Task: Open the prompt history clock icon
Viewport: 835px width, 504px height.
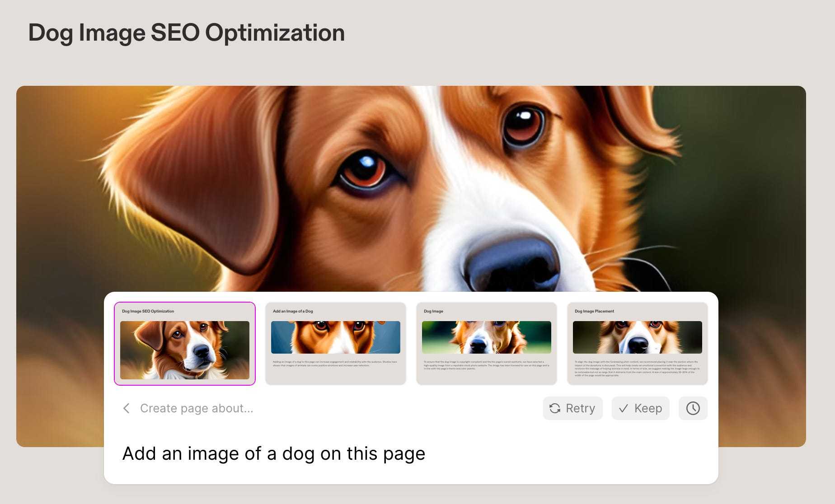Action: [x=693, y=408]
